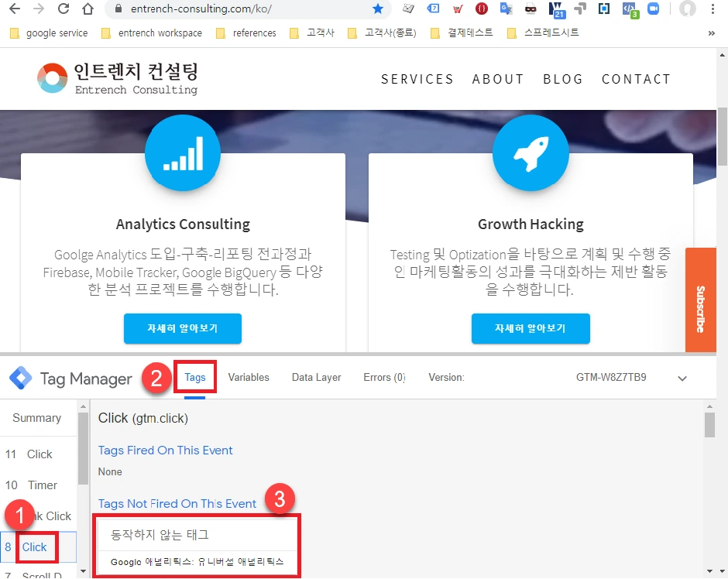
Task: Switch to the Errors (0) tab
Action: 384,378
